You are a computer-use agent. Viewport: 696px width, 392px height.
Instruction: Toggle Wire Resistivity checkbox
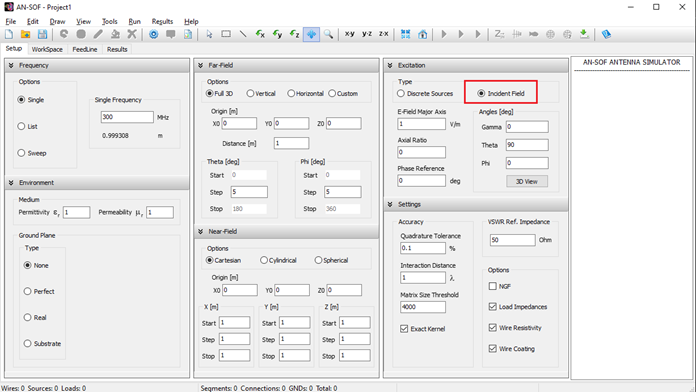click(493, 328)
